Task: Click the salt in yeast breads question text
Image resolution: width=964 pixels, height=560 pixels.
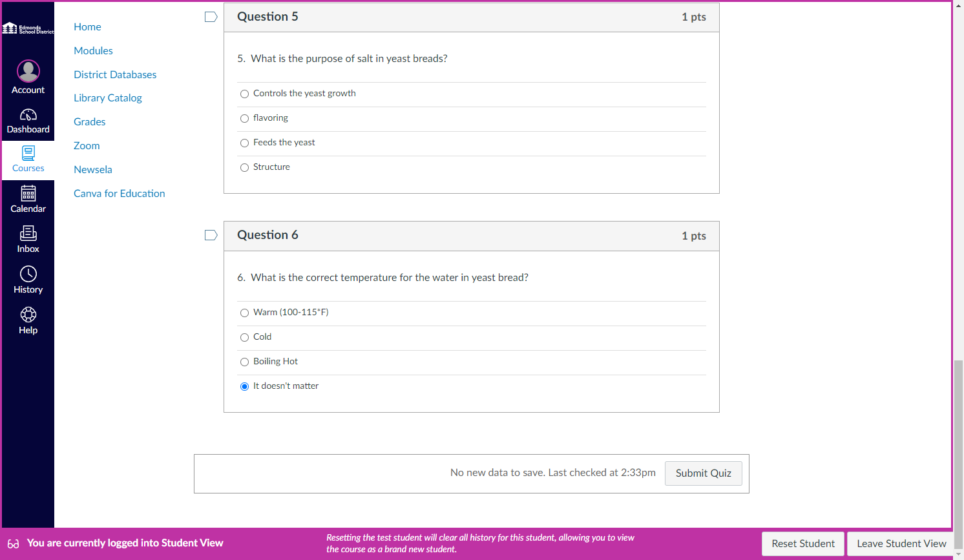Action: [342, 58]
